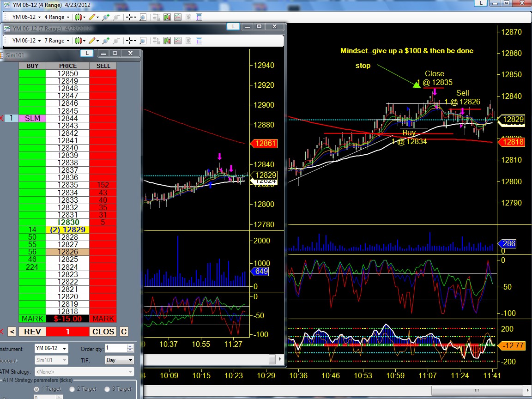Click the Order qty input field

(x=115, y=348)
